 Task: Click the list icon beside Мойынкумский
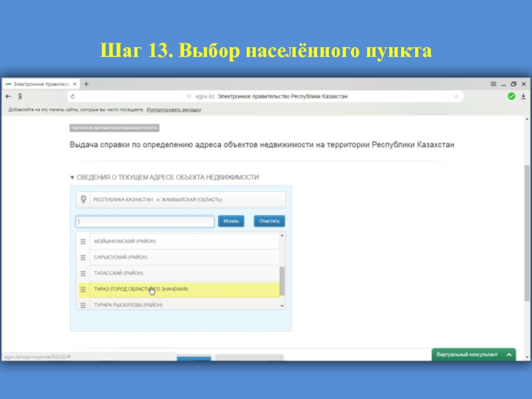(x=82, y=241)
